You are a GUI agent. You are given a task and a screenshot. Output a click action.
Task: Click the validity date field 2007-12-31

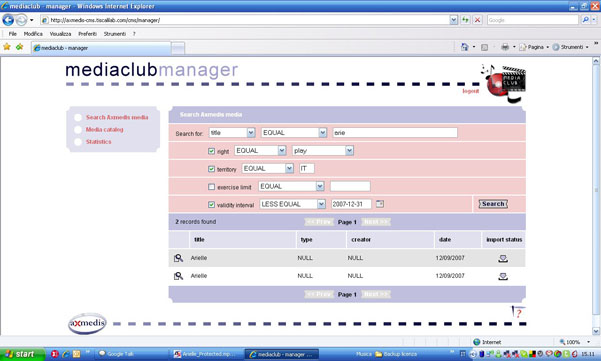point(351,204)
